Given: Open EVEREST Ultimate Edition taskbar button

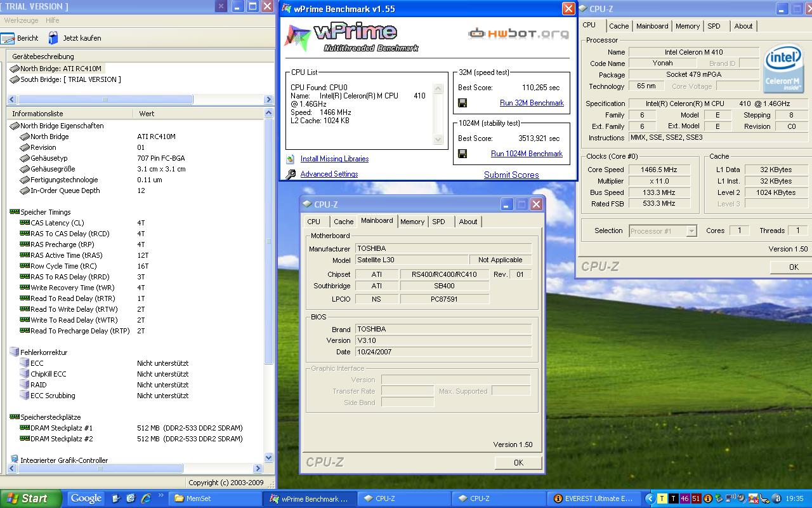Looking at the screenshot, I should click(594, 498).
